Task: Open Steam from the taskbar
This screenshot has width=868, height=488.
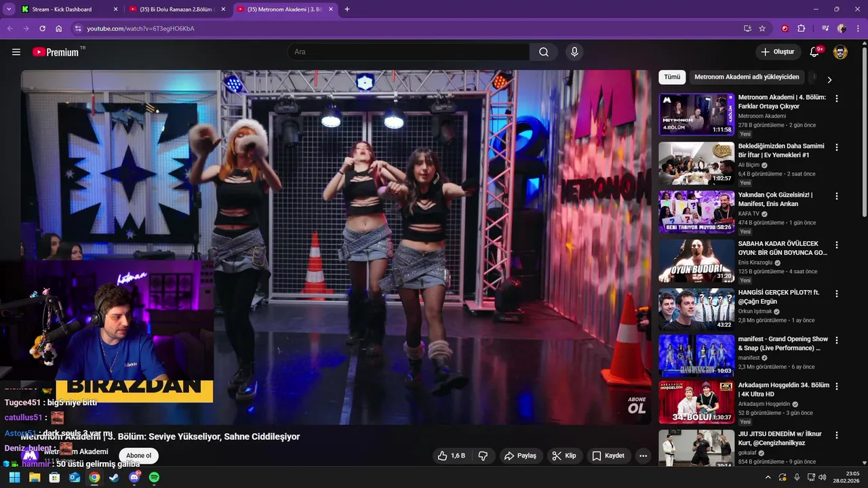Action: pyautogui.click(x=114, y=477)
